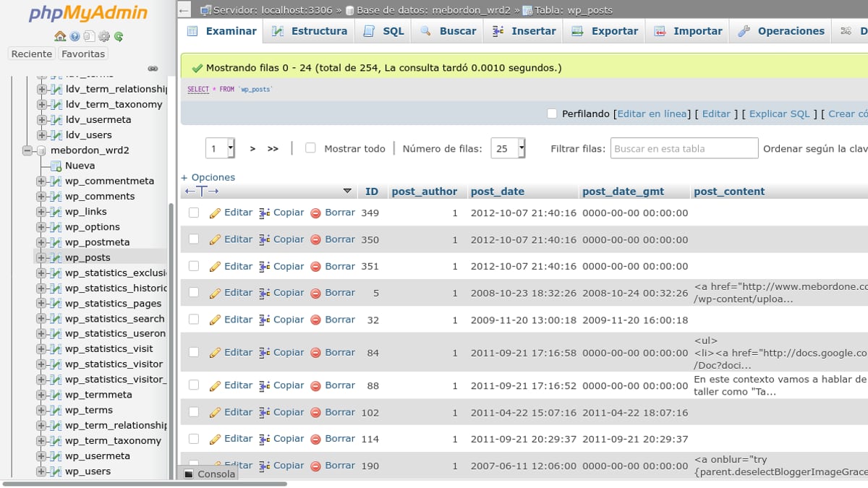Open the documentation pages icon
Screen dimensions: 868x488
click(89, 36)
